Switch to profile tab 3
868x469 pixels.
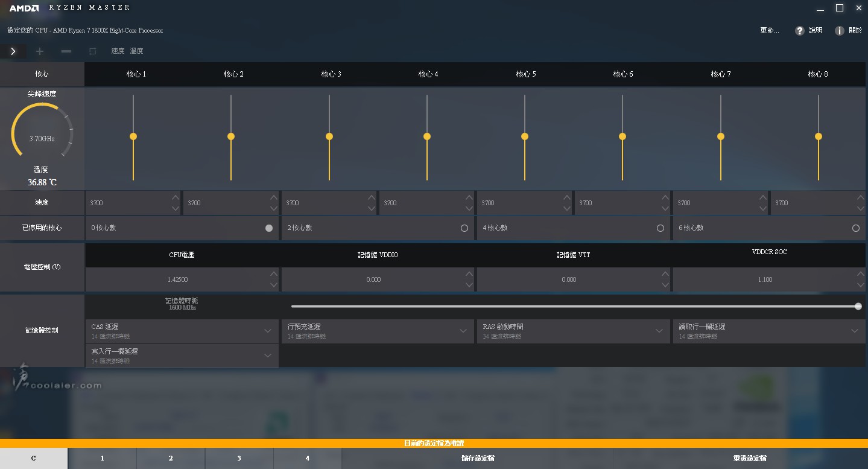pos(239,458)
